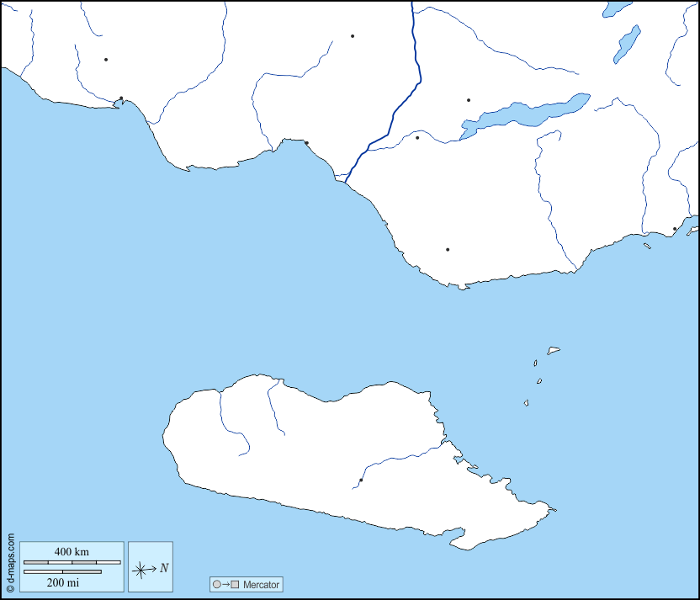Click the 200 mi scale bar
Viewport: 700px width, 600px height.
click(62, 572)
